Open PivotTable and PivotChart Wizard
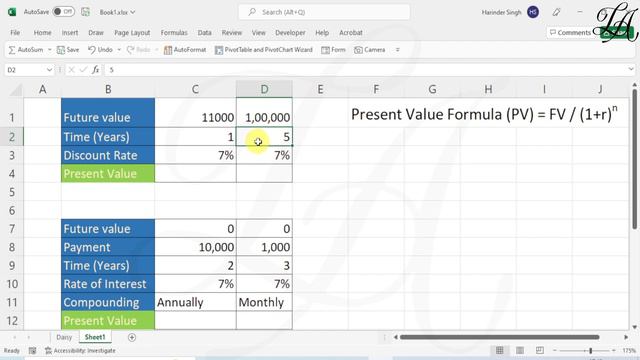The height and width of the screenshot is (360, 640). (264, 50)
